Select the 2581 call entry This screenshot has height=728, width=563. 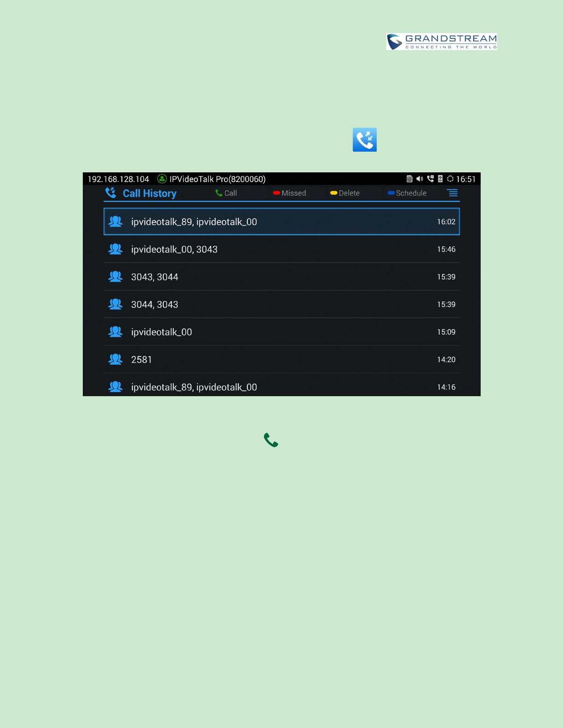(x=281, y=359)
